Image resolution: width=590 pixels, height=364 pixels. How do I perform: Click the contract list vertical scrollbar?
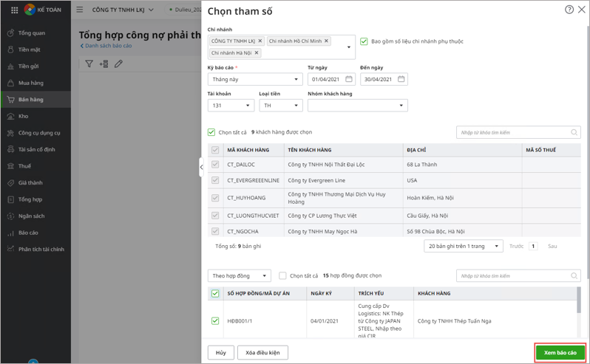[579, 301]
